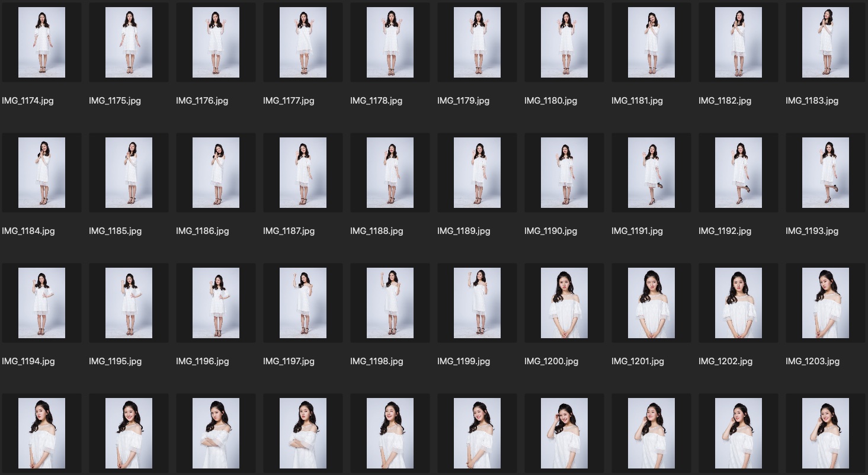Click the IMG_1197.jpg photo thumbnail
Image resolution: width=868 pixels, height=475 pixels.
tap(303, 303)
